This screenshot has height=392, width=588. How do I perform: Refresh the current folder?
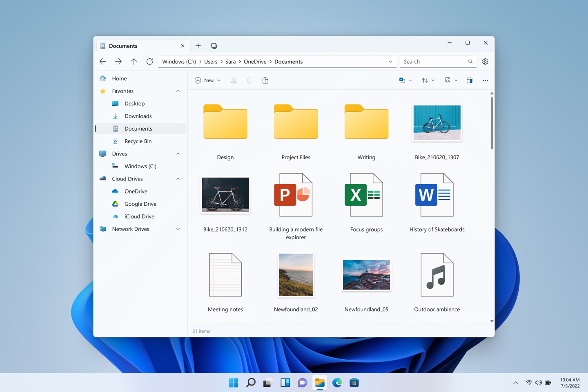pyautogui.click(x=150, y=61)
